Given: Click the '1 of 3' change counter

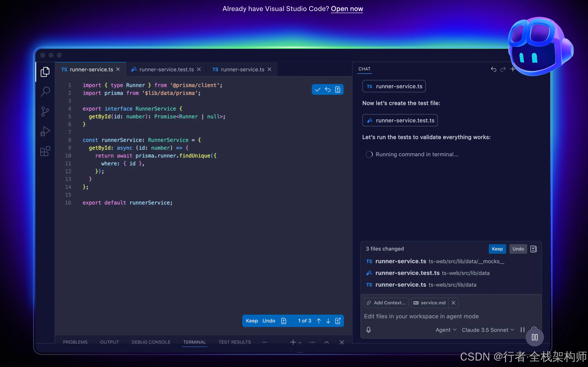Looking at the screenshot, I should (304, 321).
